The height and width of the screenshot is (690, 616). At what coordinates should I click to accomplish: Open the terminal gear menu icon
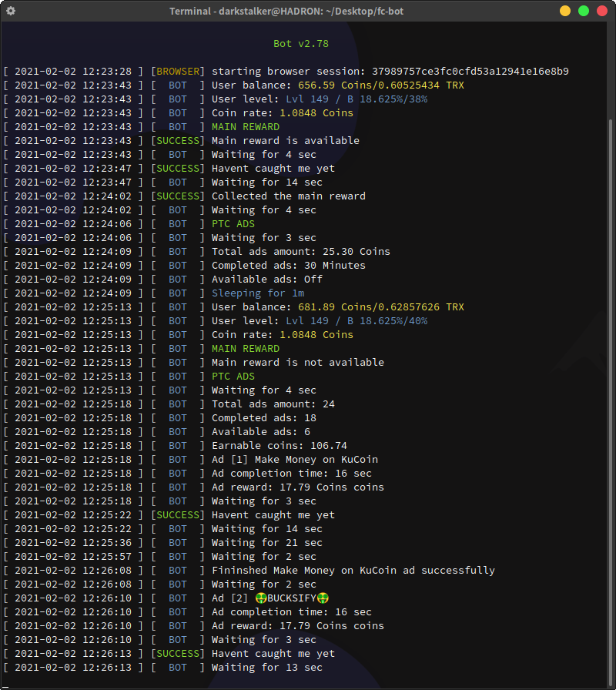coord(11,11)
